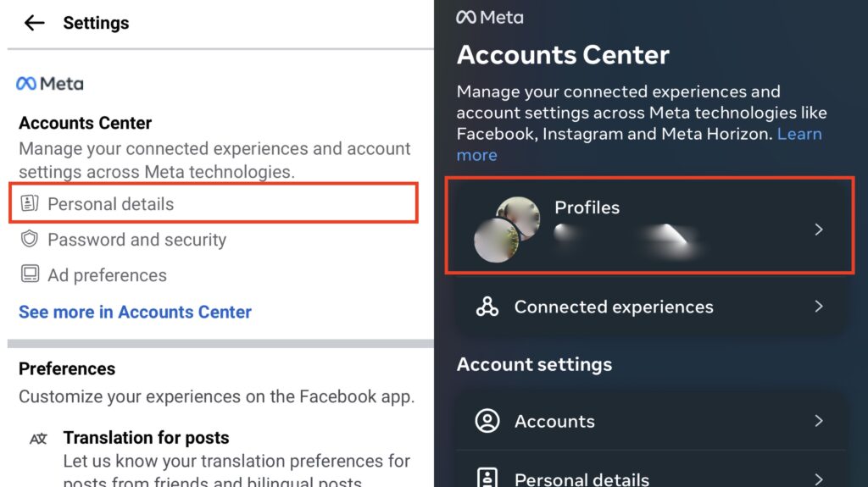Click See more in Accounts Center link
This screenshot has height=487, width=868.
coord(135,312)
